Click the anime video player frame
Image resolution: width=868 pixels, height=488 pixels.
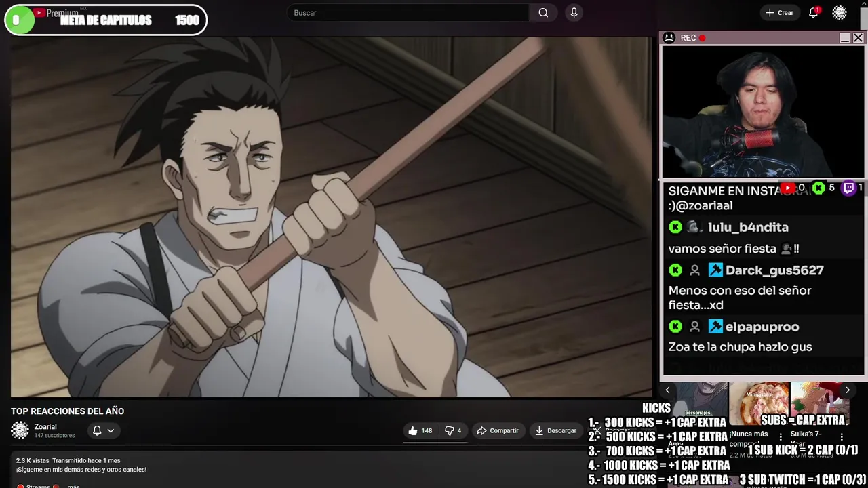(x=331, y=216)
